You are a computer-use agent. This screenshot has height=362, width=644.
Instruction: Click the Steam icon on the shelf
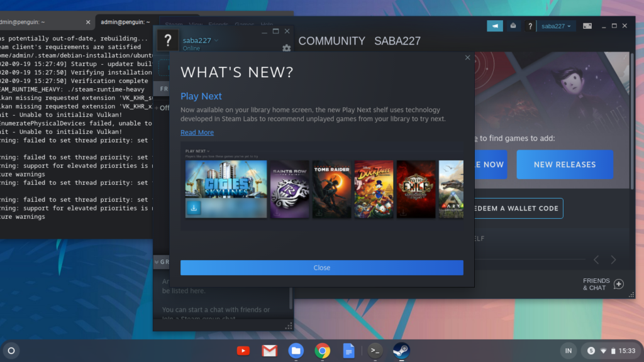(401, 351)
